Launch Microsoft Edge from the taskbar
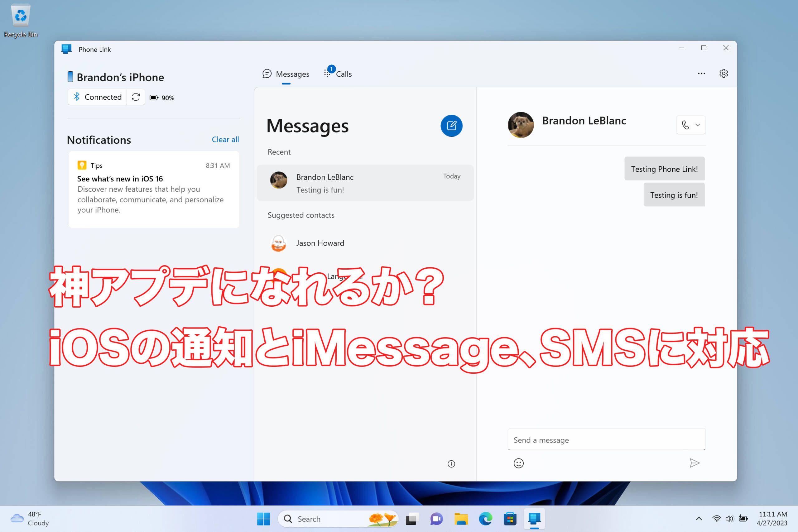Screen dimensions: 798x532 pos(486,519)
